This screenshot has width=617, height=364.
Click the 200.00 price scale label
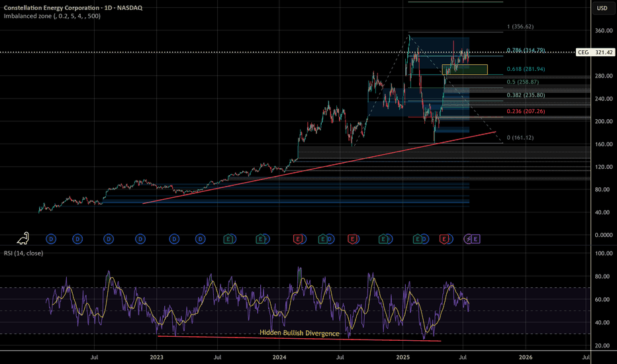(x=604, y=121)
